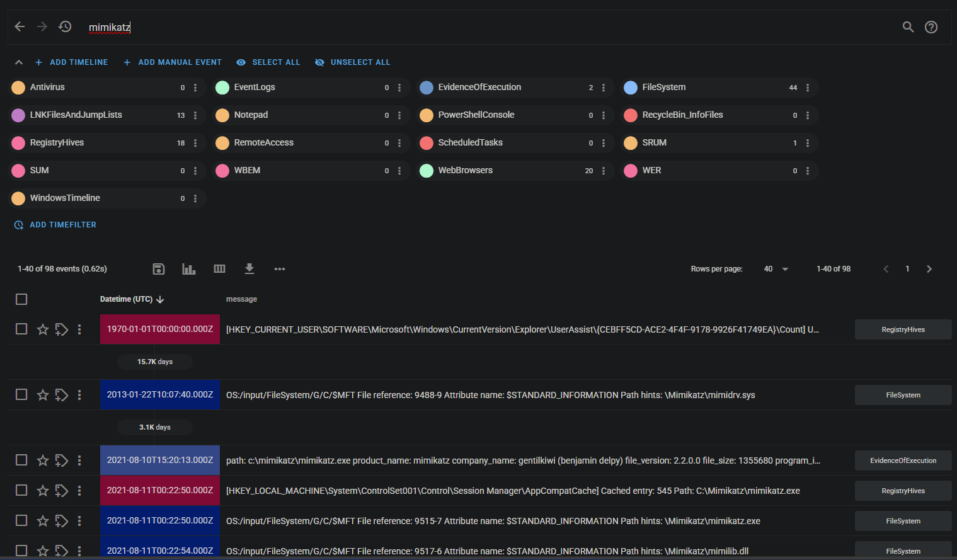Screen dimensions: 957x560
Task: Add label tag to 1970 UserAssist event
Action: tap(61, 329)
